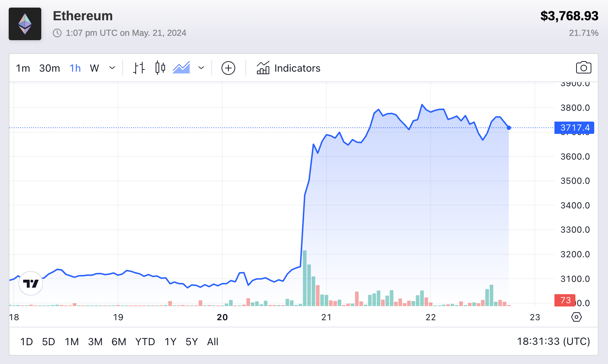Click date label 20 on time axis
608x364 pixels.
click(222, 317)
